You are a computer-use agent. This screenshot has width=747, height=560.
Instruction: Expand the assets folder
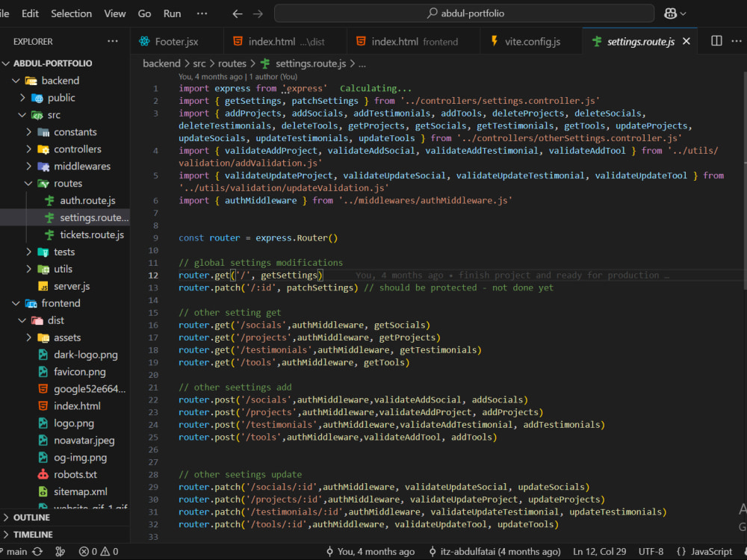click(x=67, y=337)
